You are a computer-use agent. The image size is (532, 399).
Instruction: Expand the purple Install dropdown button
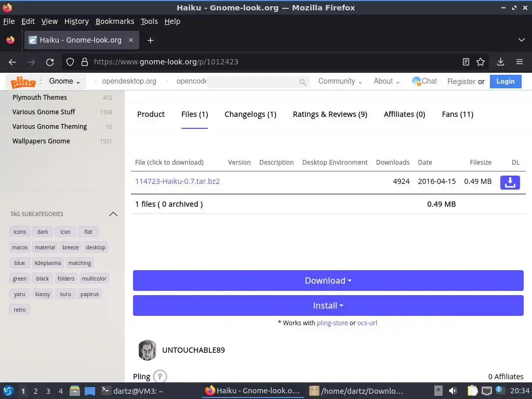[x=328, y=305]
